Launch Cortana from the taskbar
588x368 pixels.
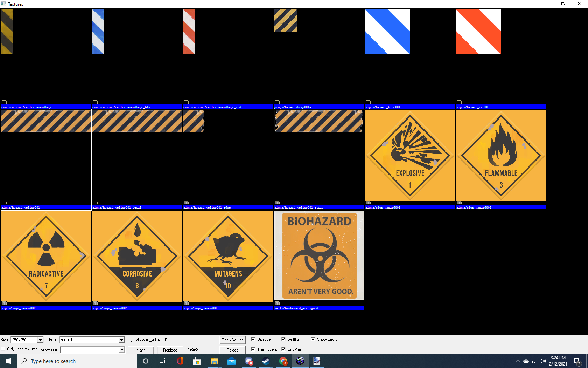146,361
